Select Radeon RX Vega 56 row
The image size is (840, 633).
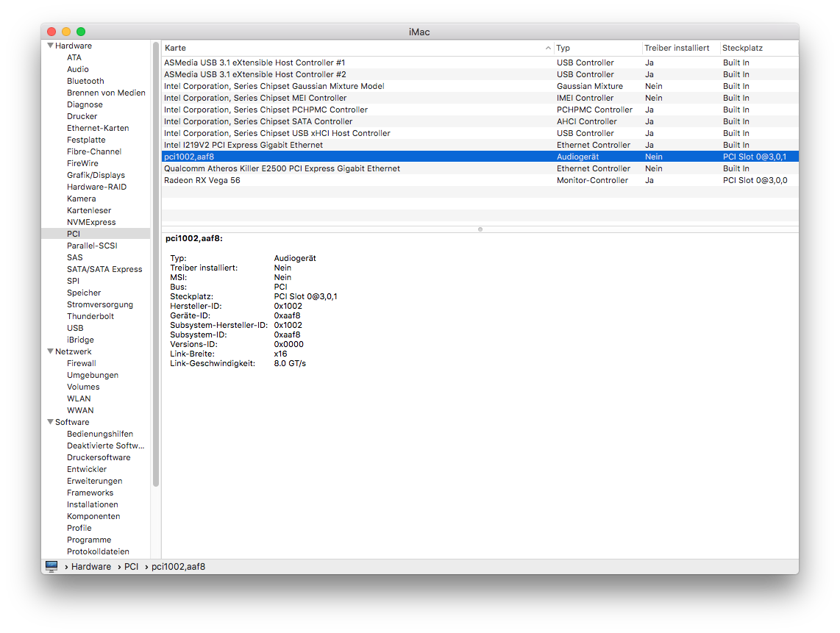click(480, 180)
